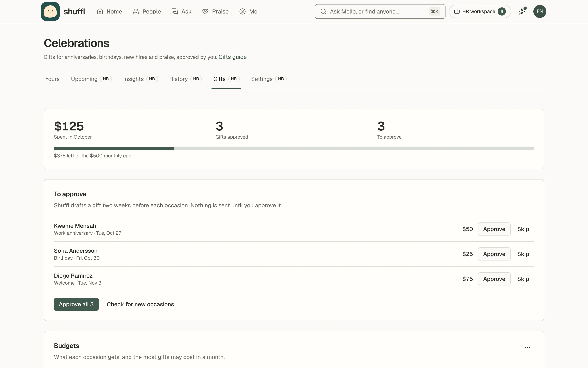This screenshot has height=368, width=588.
Task: Skip Sofia Andersson's gift
Action: click(x=523, y=254)
